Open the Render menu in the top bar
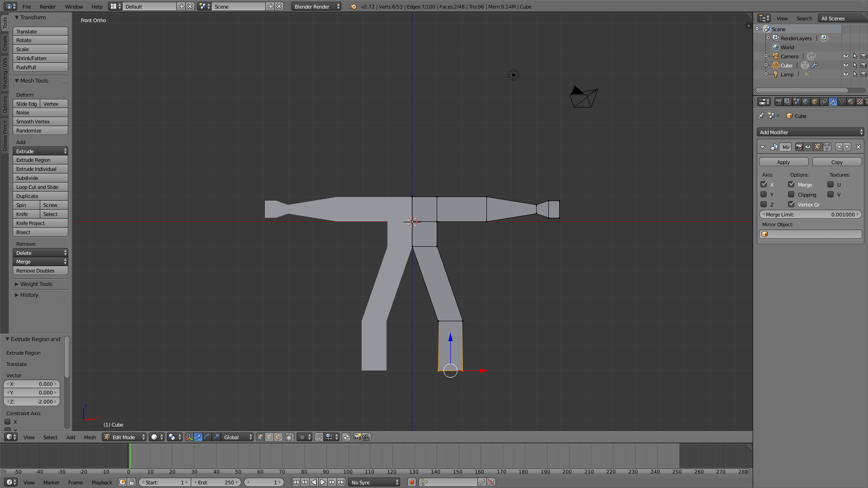 point(47,6)
